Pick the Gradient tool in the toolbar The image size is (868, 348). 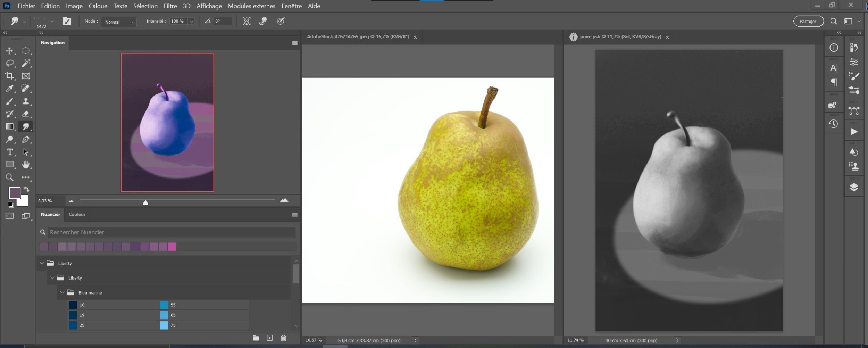(x=9, y=127)
